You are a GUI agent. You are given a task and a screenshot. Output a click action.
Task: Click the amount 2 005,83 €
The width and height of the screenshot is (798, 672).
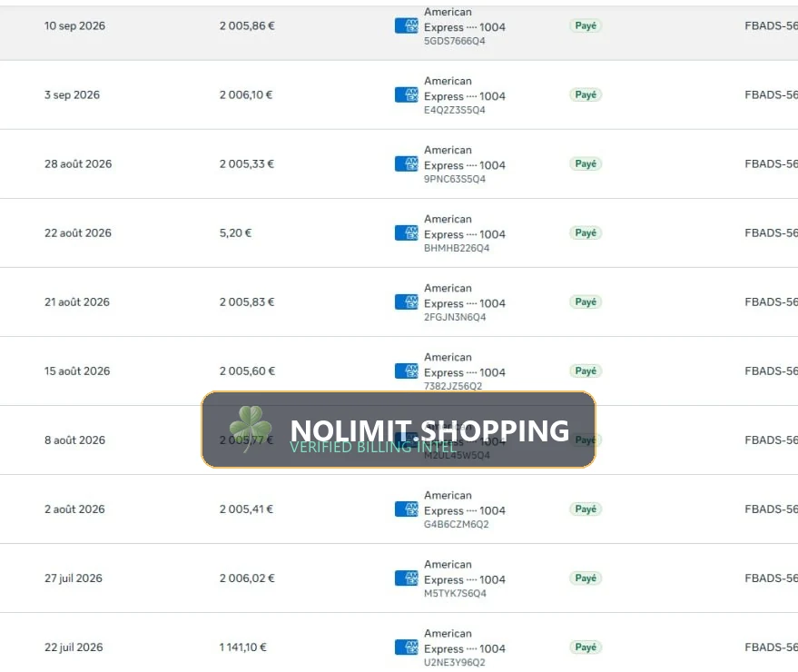pos(247,301)
